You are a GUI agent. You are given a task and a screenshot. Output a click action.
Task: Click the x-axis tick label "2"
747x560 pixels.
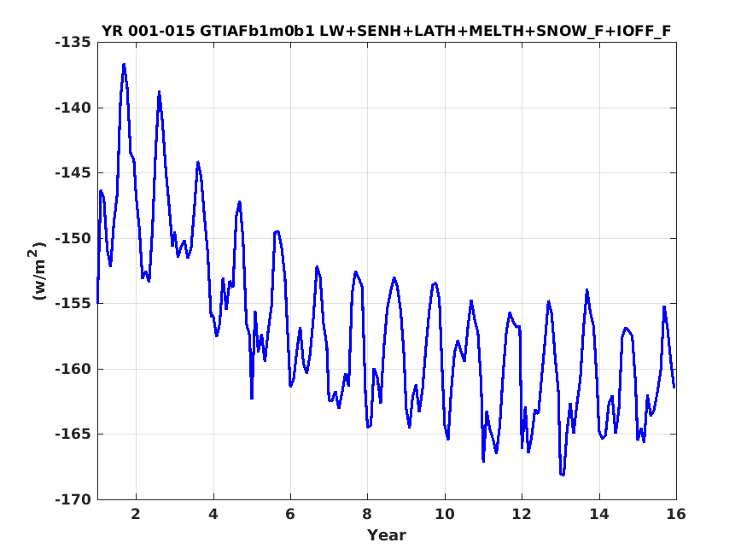pyautogui.click(x=137, y=514)
